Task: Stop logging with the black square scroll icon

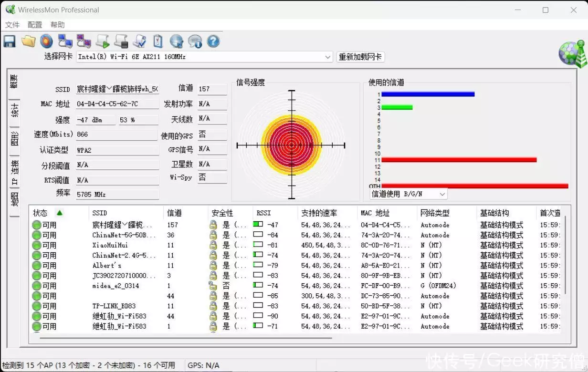Action: [x=121, y=41]
